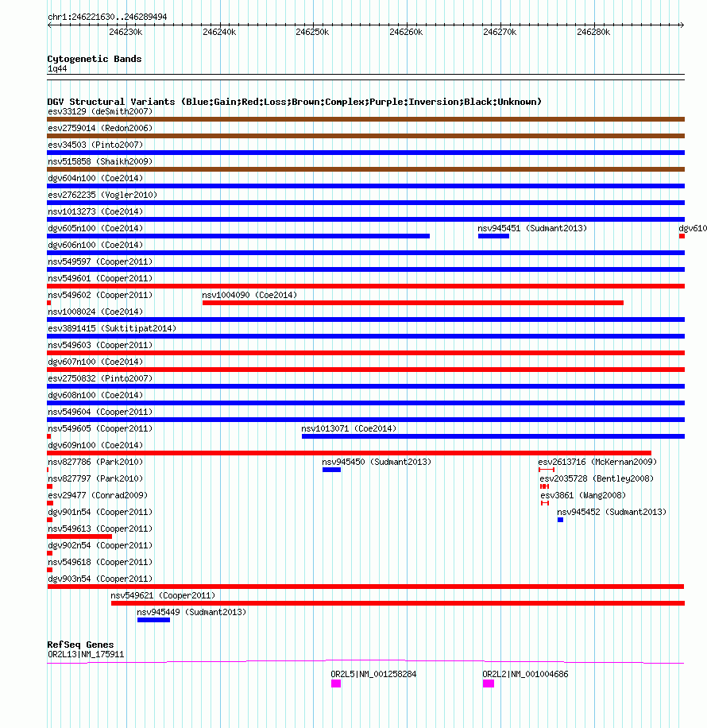Select esv2762235 (Vogler2010) label
This screenshot has width=707, height=728.
(x=102, y=195)
